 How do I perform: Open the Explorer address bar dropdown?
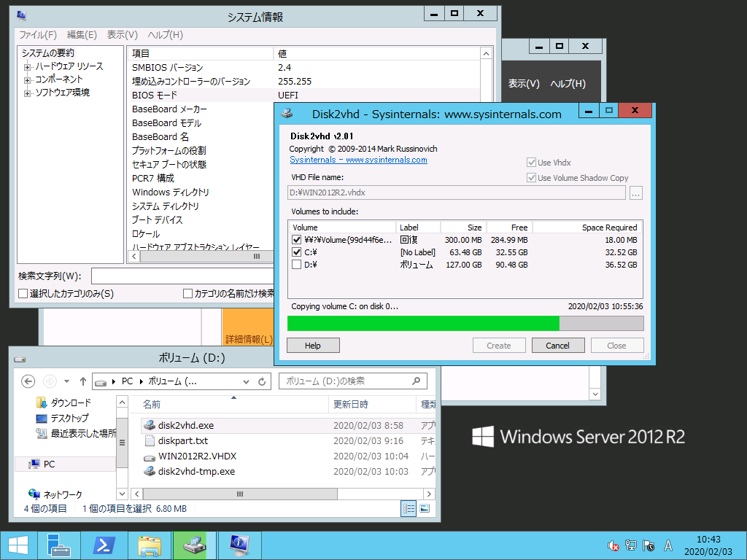[x=246, y=381]
